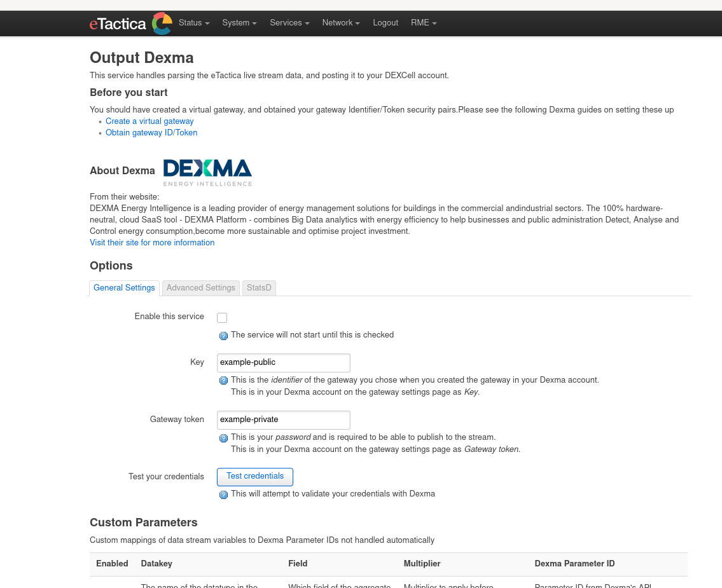This screenshot has width=722, height=588.
Task: Click help icon beside Key identifier description
Action: [x=223, y=381]
